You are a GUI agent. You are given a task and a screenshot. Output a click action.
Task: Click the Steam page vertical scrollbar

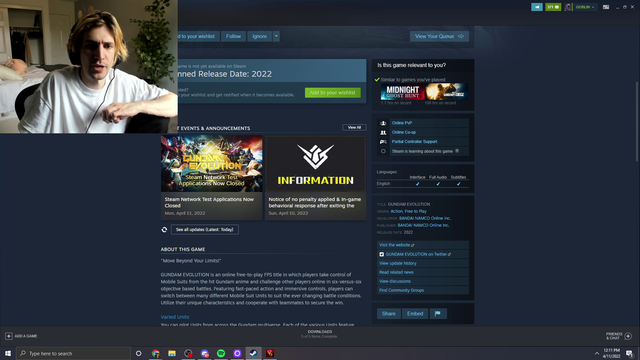(x=636, y=120)
